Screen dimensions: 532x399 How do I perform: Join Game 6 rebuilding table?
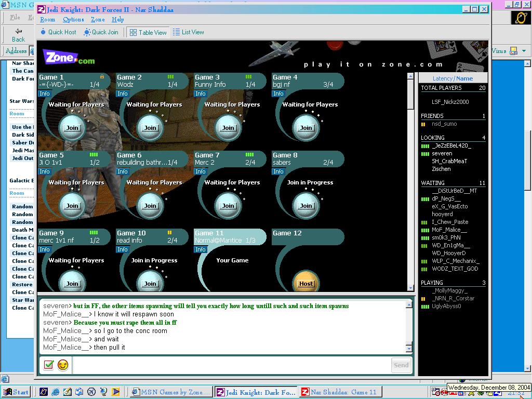point(150,206)
